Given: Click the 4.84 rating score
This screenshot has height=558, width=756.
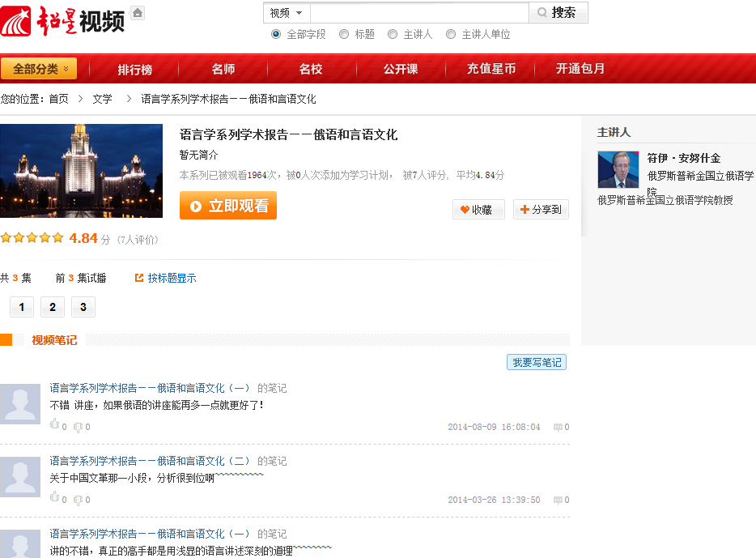Looking at the screenshot, I should coord(83,238).
